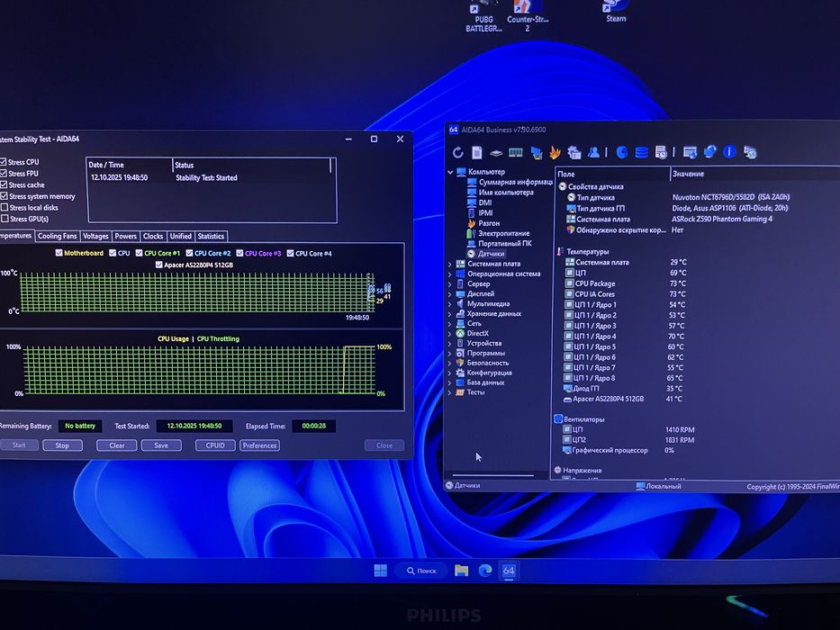The image size is (840, 630).
Task: Open the blue info circle icon
Action: [x=729, y=152]
